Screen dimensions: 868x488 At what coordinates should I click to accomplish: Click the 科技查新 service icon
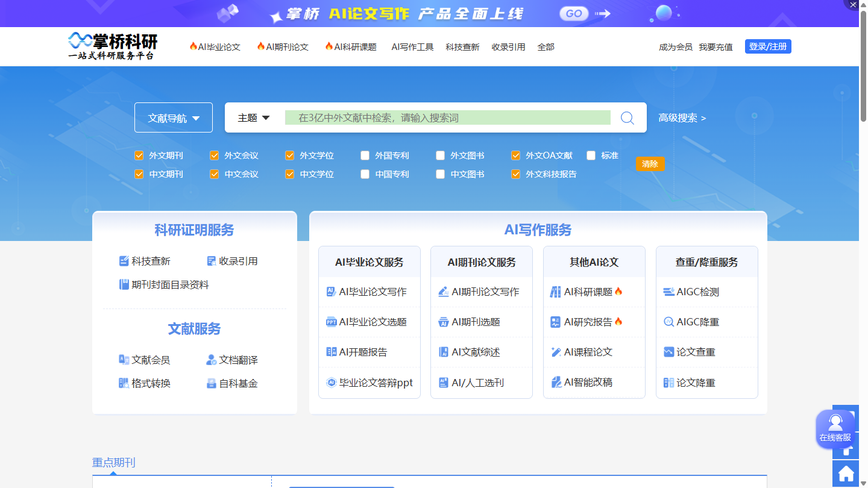pyautogui.click(x=124, y=261)
